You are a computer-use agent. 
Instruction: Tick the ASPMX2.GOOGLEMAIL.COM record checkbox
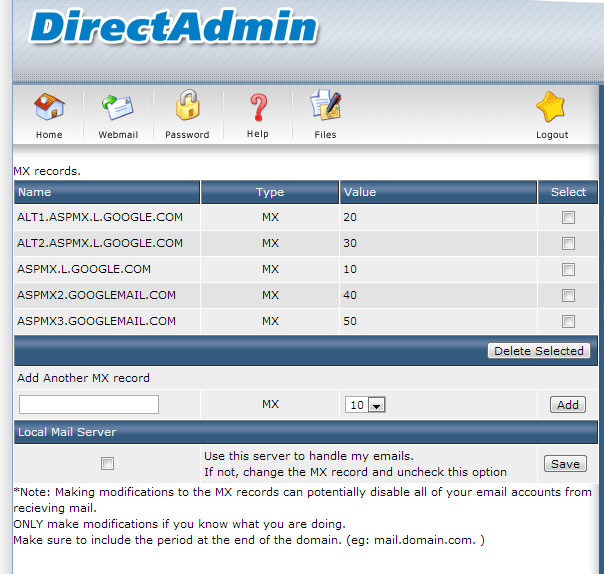568,295
